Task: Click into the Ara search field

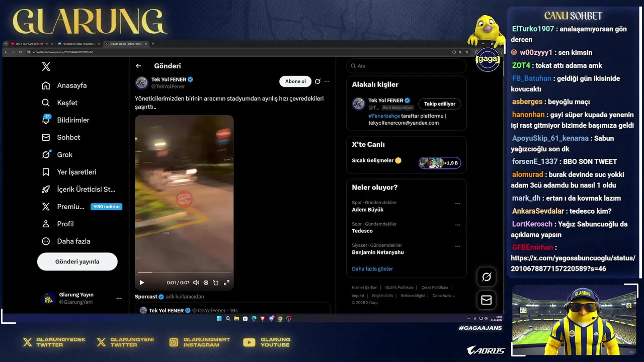Action: (x=406, y=66)
